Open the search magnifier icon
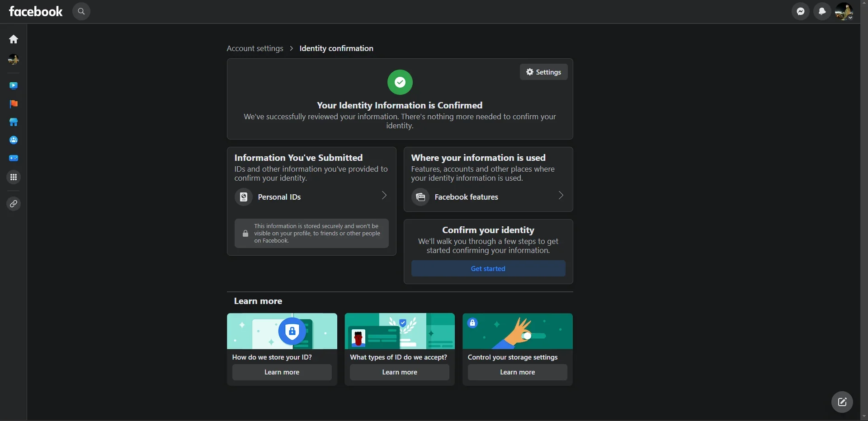The height and width of the screenshot is (421, 868). click(81, 11)
